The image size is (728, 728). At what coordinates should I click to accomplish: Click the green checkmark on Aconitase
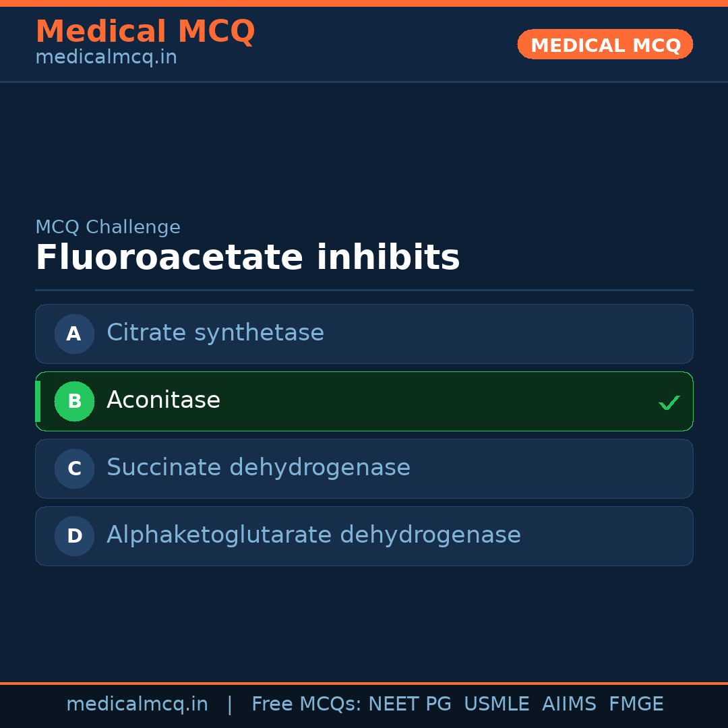[x=669, y=402]
